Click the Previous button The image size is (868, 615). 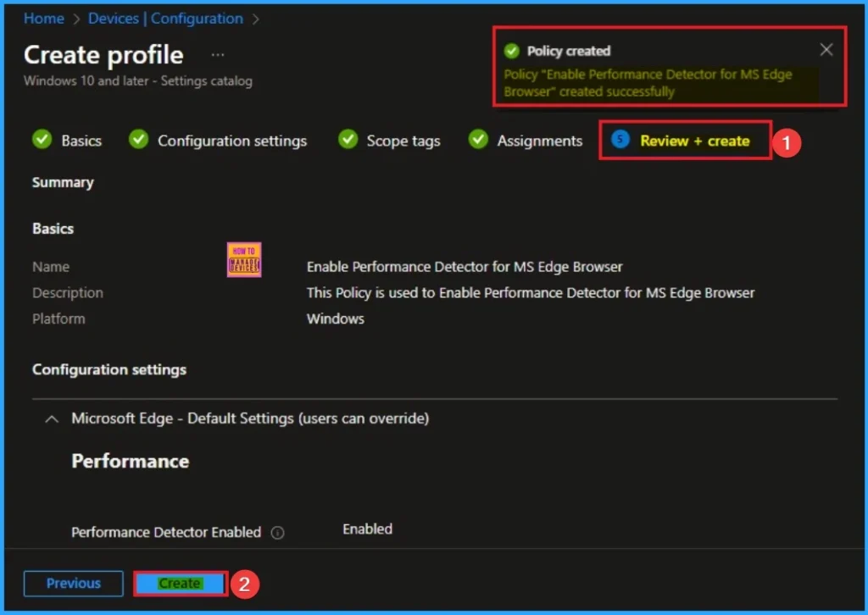pos(73,583)
